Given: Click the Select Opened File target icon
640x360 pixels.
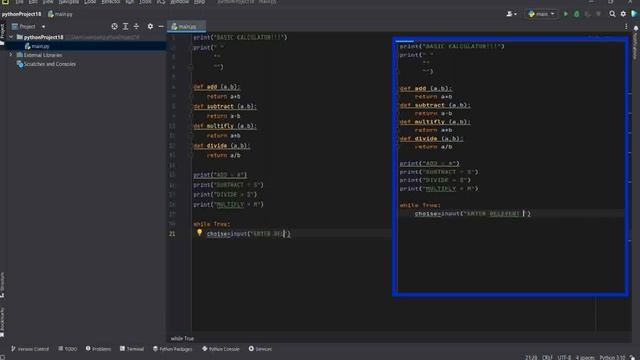Looking at the screenshot, I should click(x=114, y=27).
